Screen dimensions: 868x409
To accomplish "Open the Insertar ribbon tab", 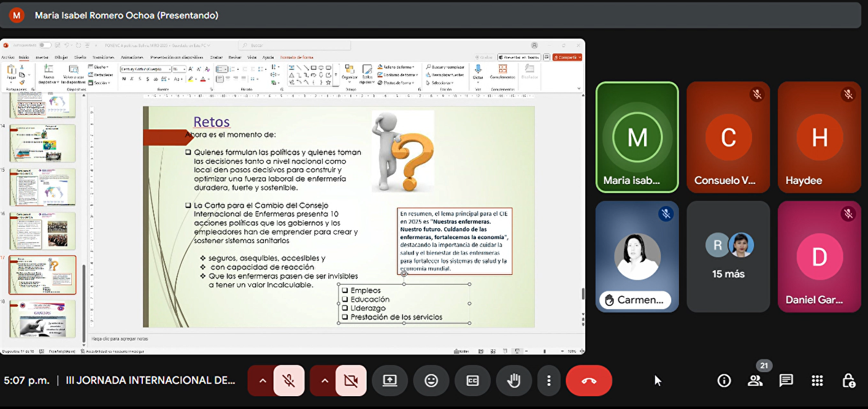I will (x=42, y=57).
